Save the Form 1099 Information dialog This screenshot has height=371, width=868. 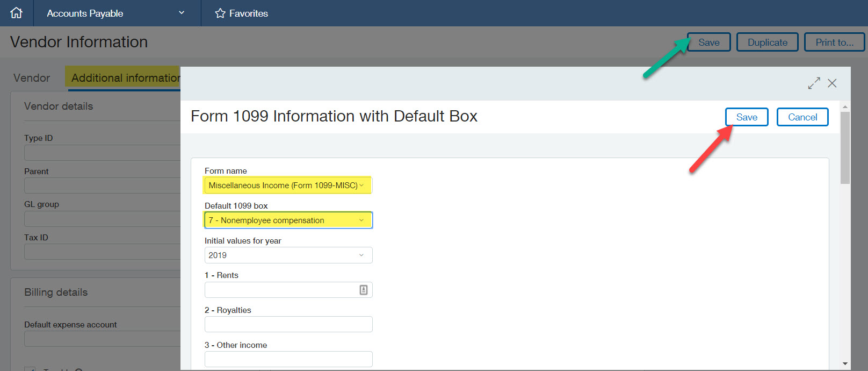(x=747, y=117)
